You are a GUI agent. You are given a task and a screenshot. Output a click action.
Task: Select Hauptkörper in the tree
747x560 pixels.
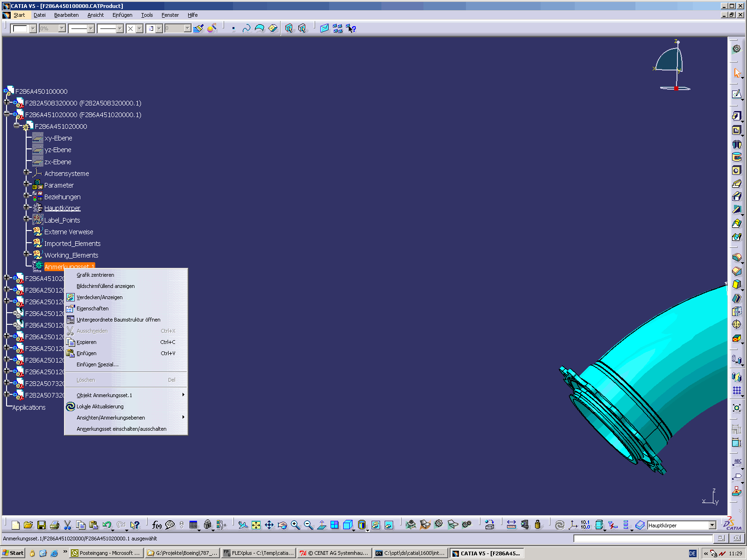click(x=62, y=208)
